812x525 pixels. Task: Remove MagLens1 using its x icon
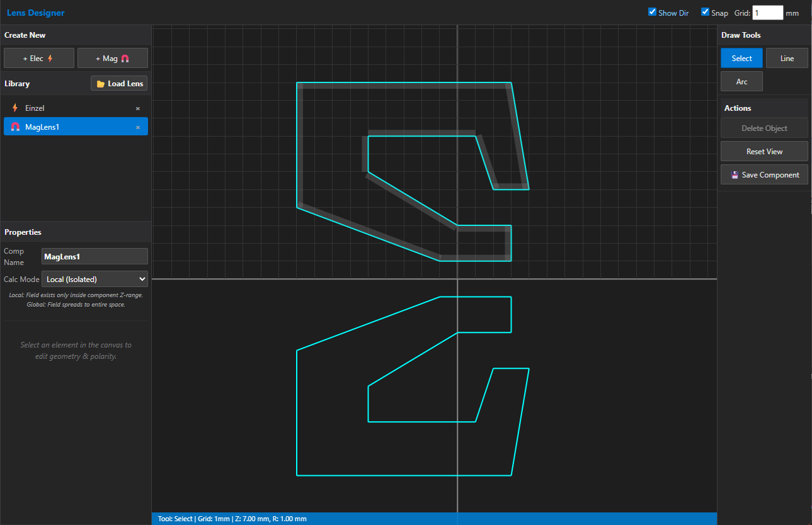[138, 127]
